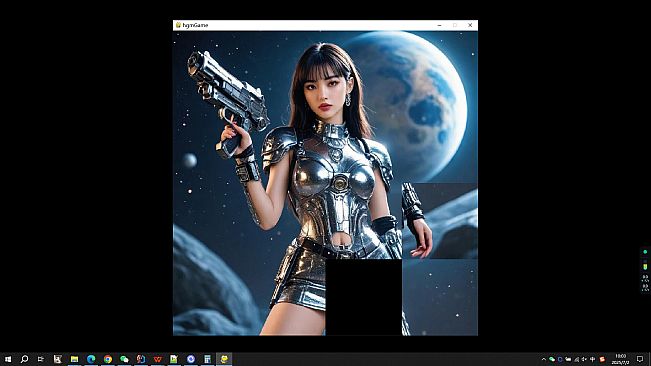Screen dimensions: 651x366
Task: Select the tile showing the pistol muzzle
Action: [211, 69]
